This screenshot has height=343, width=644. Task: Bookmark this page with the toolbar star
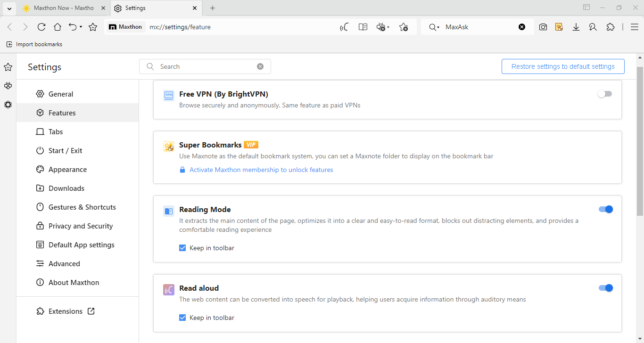(93, 27)
